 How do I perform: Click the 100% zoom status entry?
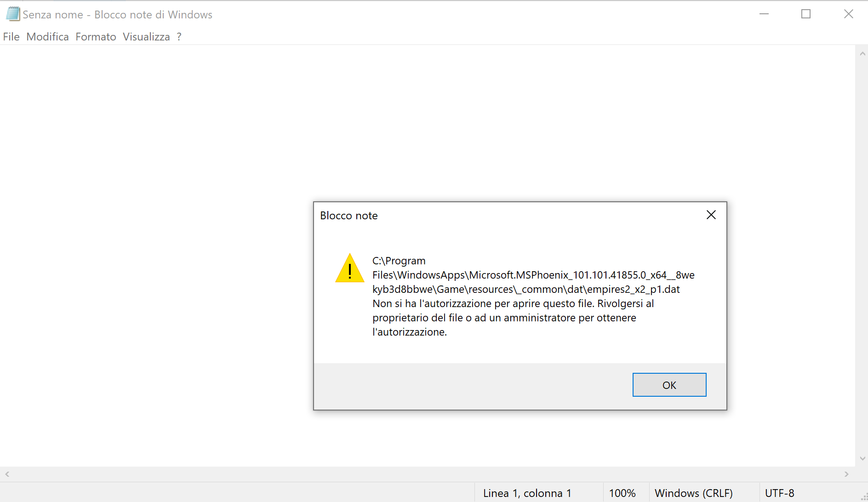[x=622, y=493]
